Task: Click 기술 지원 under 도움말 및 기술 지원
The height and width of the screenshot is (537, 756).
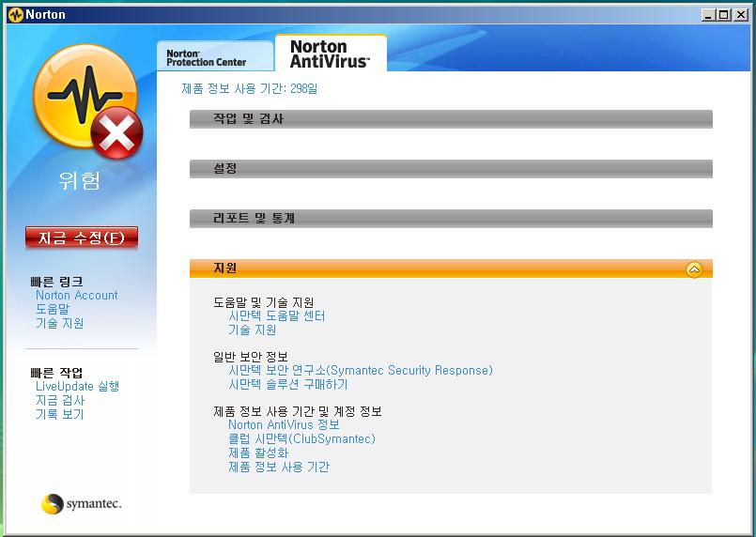Action: (x=253, y=330)
